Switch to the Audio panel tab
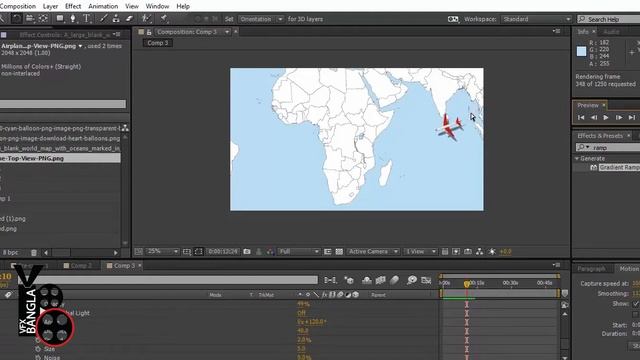The width and height of the screenshot is (640, 360). point(611,32)
